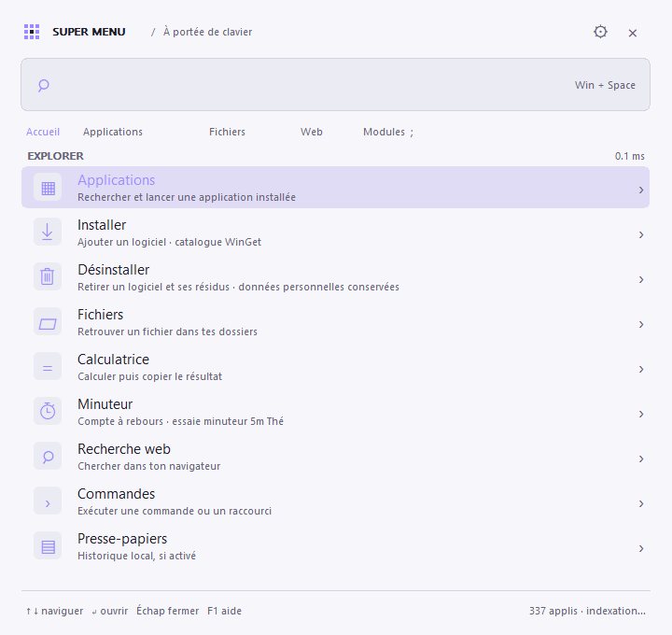Expand the Commandes row chevron
This screenshot has width=672, height=635.
click(640, 504)
